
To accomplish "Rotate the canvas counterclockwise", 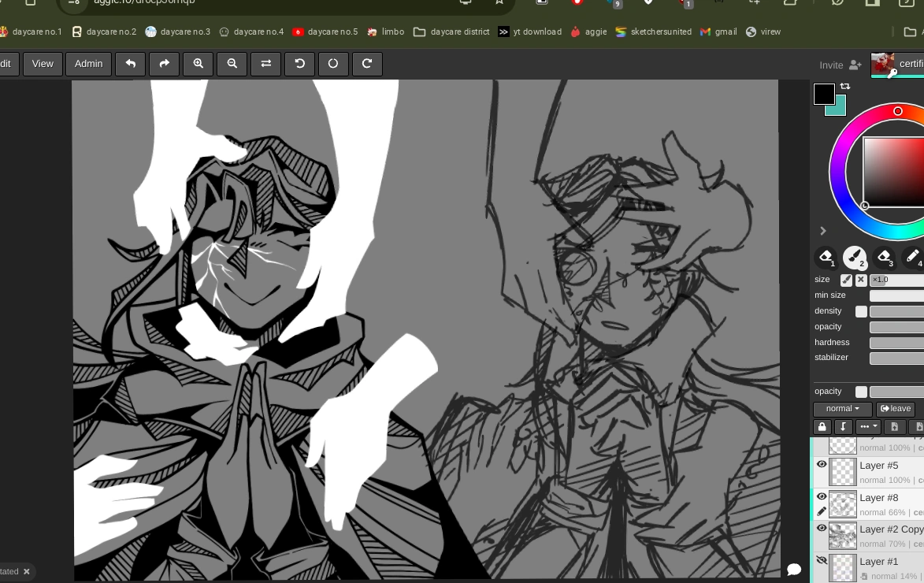I will 299,64.
